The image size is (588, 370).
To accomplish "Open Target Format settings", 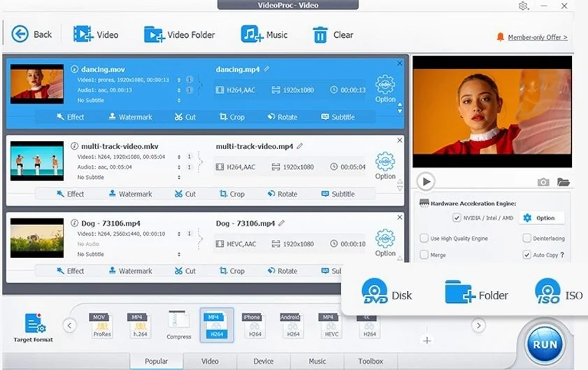I will [34, 327].
